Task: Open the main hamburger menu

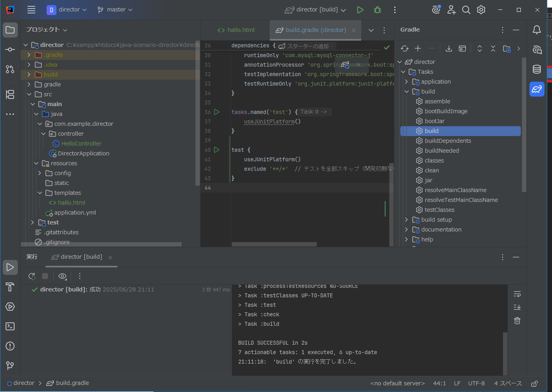Action: 31,9
